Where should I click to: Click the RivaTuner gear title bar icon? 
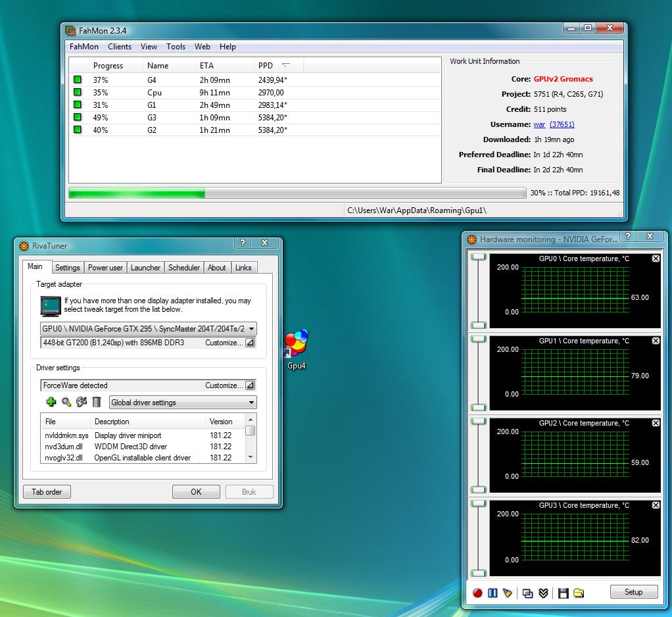click(24, 246)
